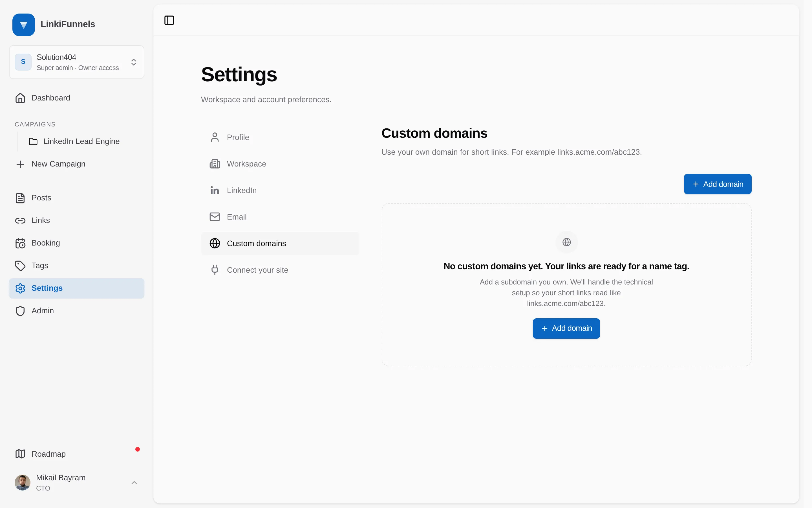Click the CTO role label
Screen dimensions: 812x508
click(x=43, y=488)
